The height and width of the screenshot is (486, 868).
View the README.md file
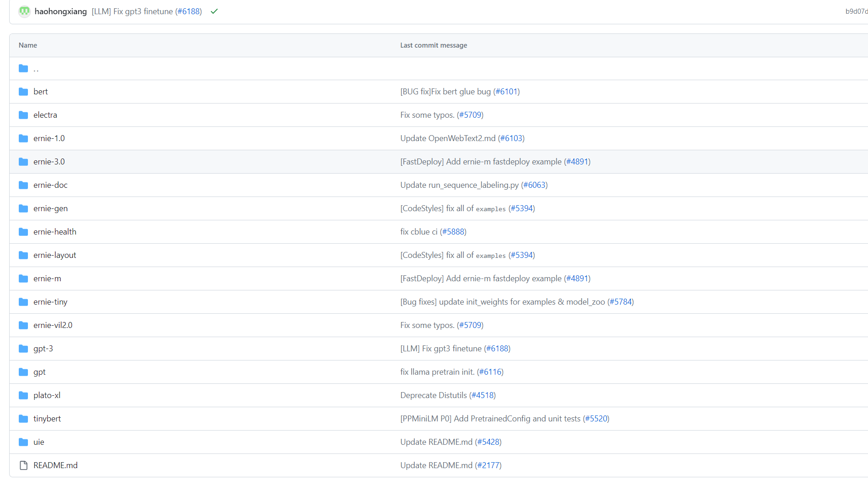pyautogui.click(x=55, y=465)
